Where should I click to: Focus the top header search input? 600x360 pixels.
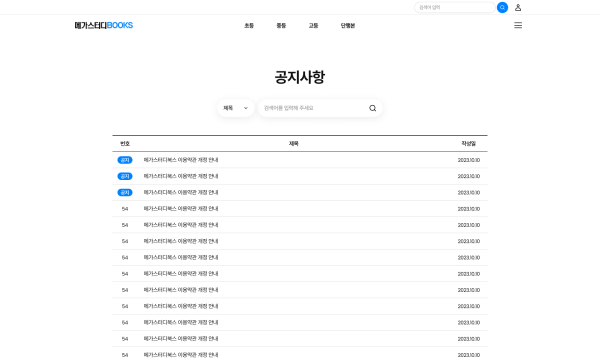pyautogui.click(x=455, y=7)
